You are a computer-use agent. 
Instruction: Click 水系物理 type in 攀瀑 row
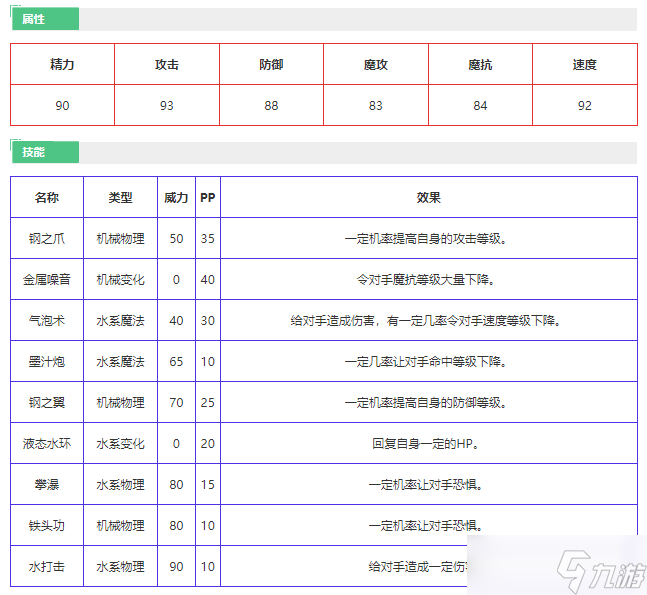tap(120, 484)
